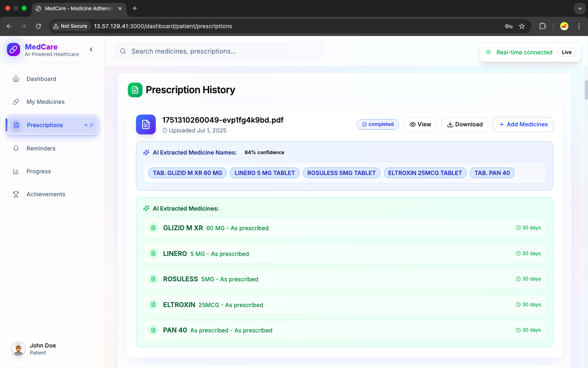Screen dimensions: 588x368
Task: Click Add Medicines button
Action: click(x=523, y=124)
